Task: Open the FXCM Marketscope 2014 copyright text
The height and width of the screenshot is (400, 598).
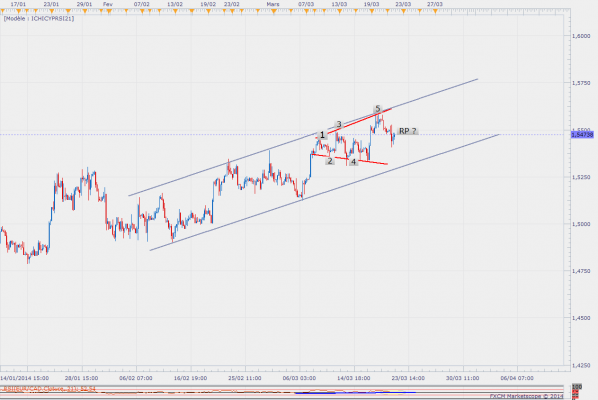Action: (x=526, y=396)
